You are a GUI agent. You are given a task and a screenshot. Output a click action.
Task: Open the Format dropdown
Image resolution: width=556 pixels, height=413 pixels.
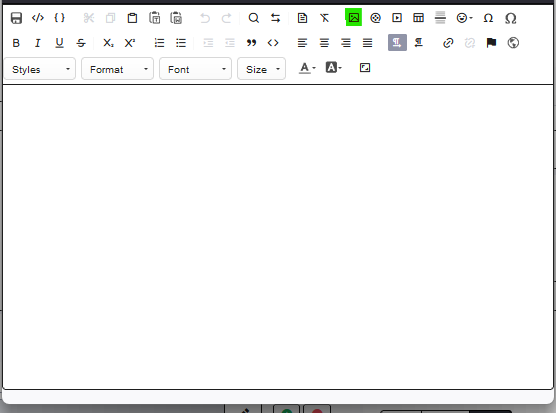point(117,69)
